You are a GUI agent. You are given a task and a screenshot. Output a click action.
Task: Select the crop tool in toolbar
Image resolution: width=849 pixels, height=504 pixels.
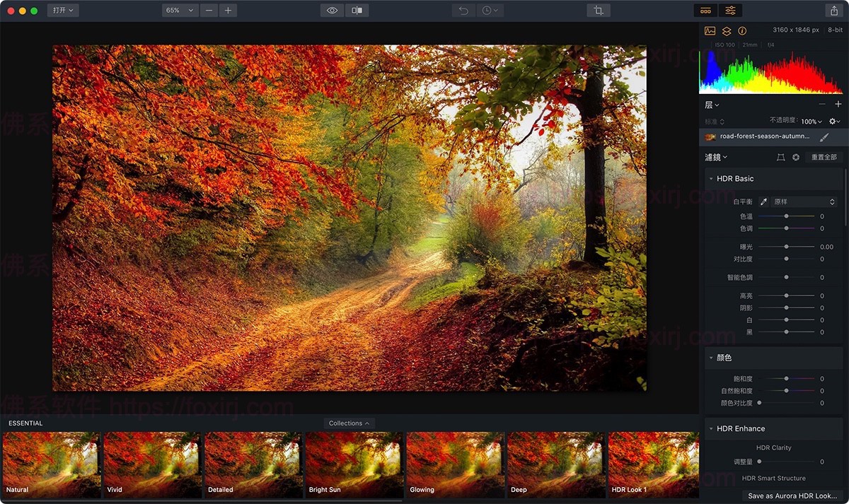pyautogui.click(x=599, y=11)
